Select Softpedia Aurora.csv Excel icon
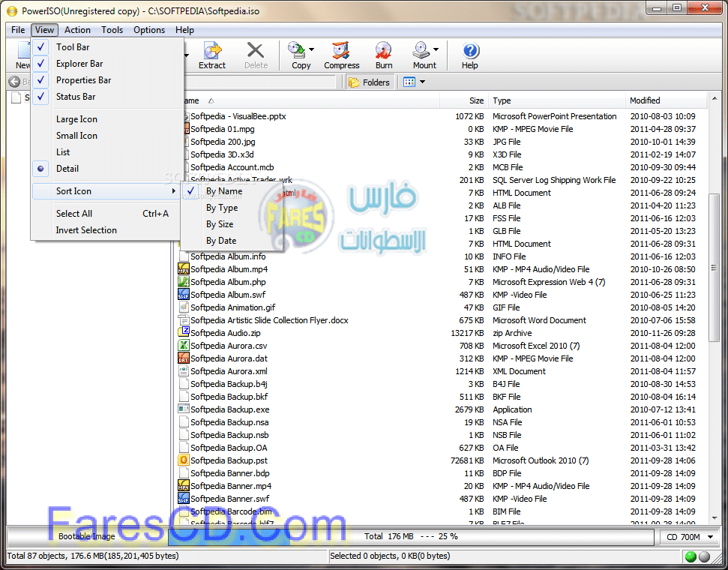The height and width of the screenshot is (570, 728). (184, 346)
